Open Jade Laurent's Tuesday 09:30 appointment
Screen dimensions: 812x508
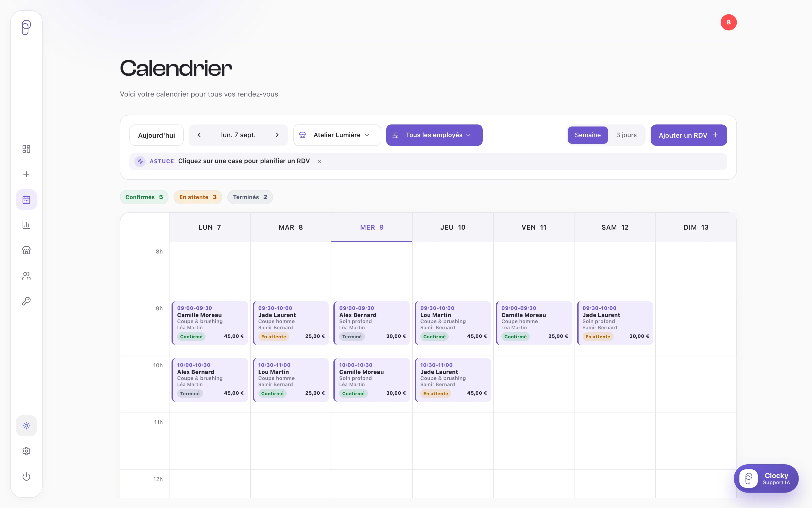point(291,323)
